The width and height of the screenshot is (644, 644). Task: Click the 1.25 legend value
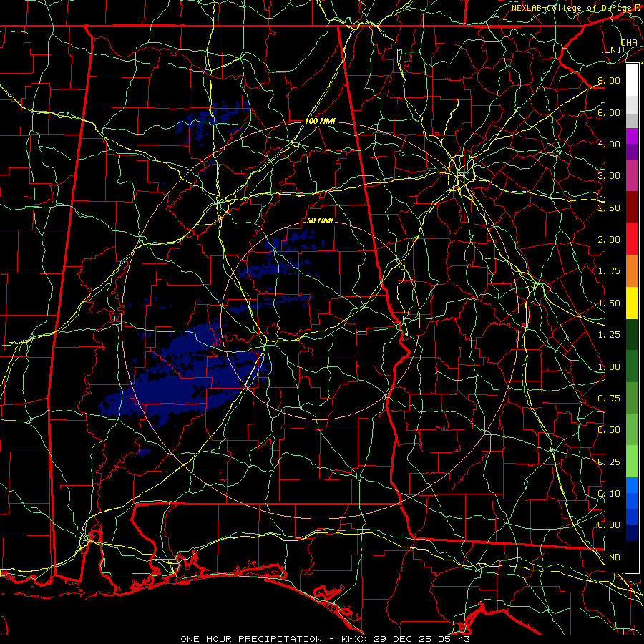coord(609,335)
